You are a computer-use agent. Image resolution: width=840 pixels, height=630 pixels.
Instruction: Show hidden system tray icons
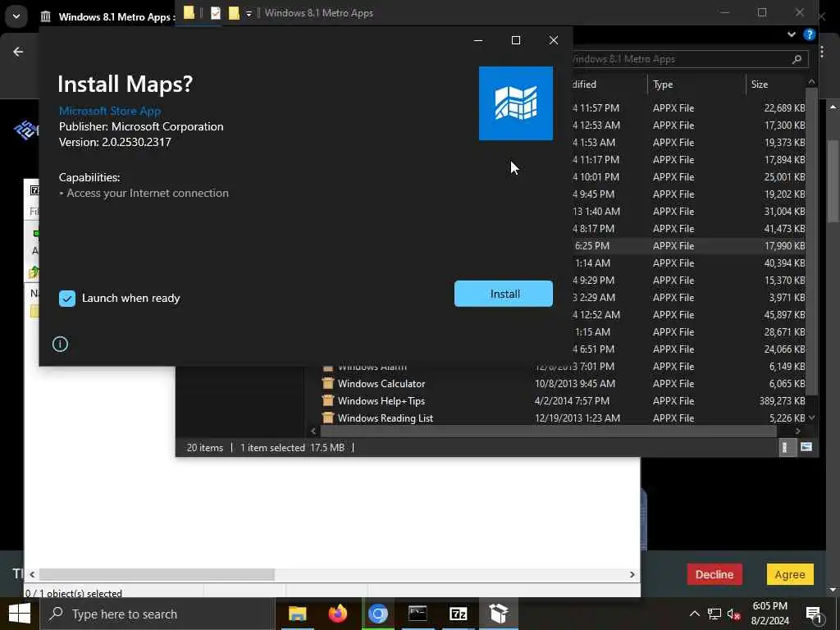pos(694,614)
